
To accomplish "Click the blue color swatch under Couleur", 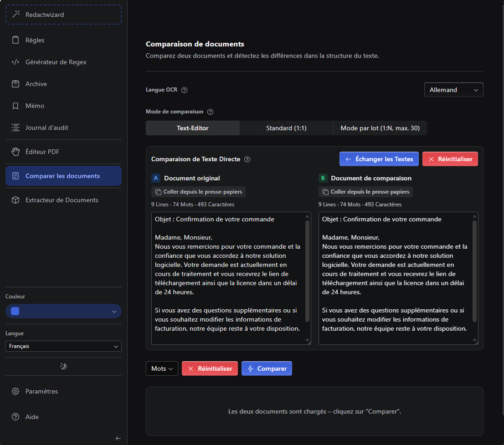I will click(x=15, y=311).
